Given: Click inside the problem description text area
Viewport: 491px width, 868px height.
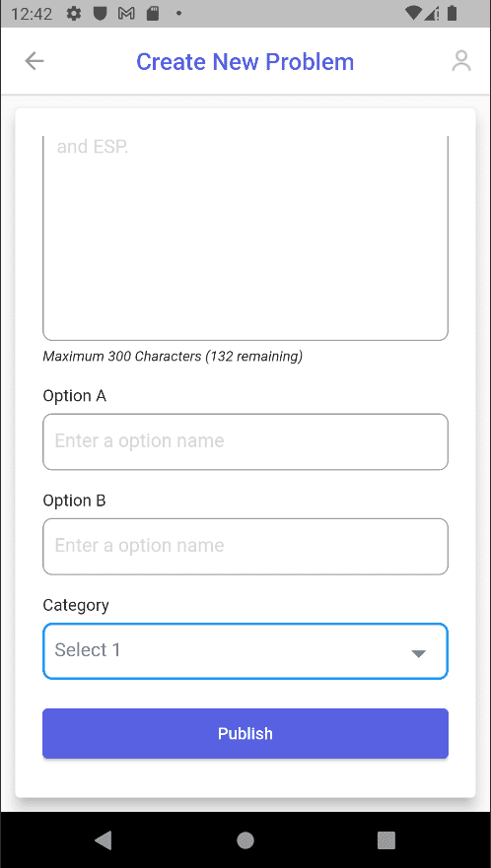Looking at the screenshot, I should [245, 238].
